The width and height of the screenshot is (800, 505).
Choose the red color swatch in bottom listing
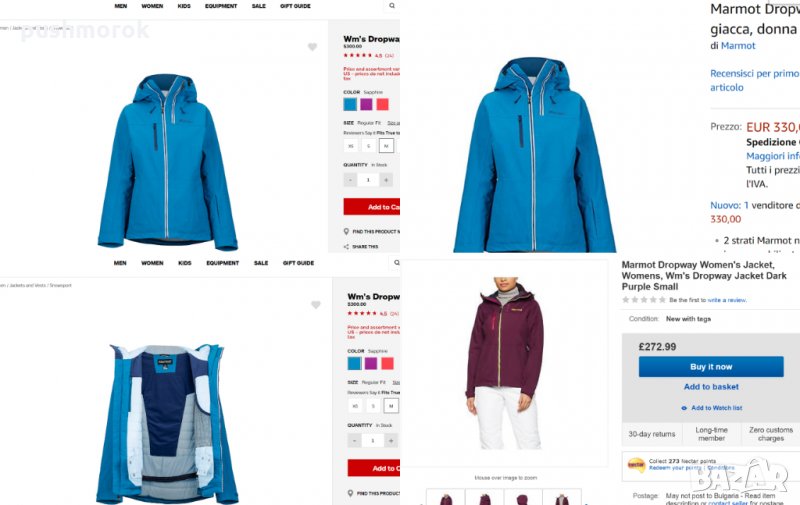coord(387,363)
